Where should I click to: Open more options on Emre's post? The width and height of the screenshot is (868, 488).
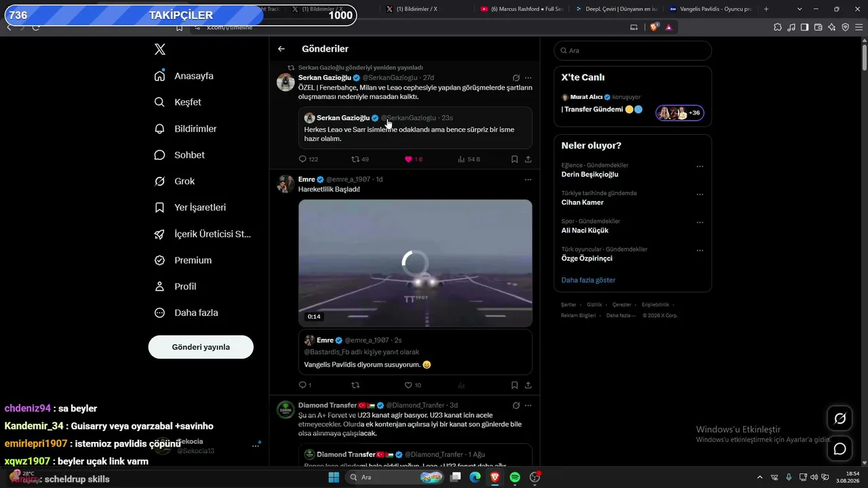coord(528,180)
